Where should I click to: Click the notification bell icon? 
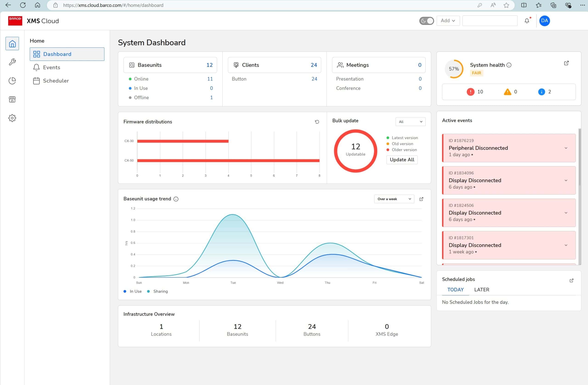click(x=527, y=21)
